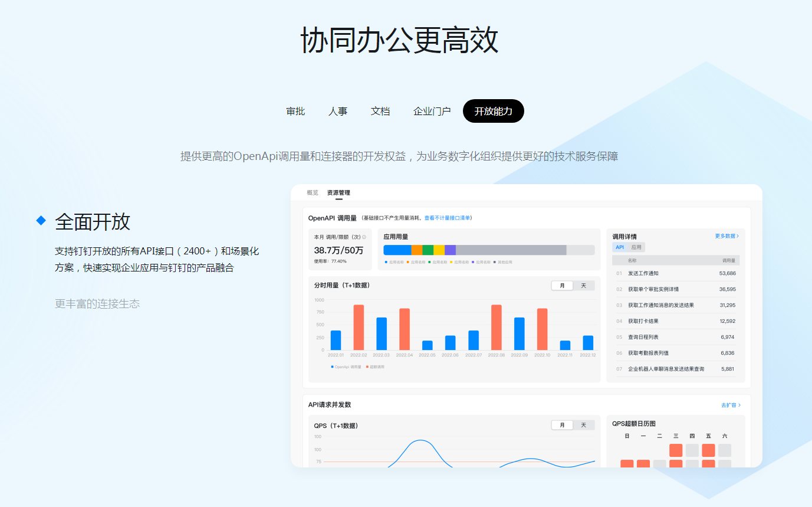Click the 获取打卡结果 row
Viewport: 812px width, 507px height.
pos(676,321)
